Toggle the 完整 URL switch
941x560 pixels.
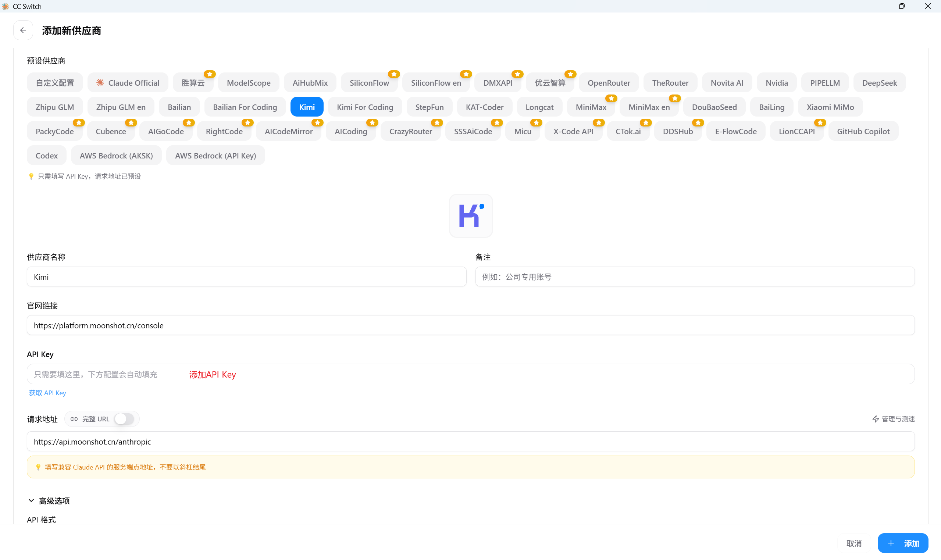point(124,419)
